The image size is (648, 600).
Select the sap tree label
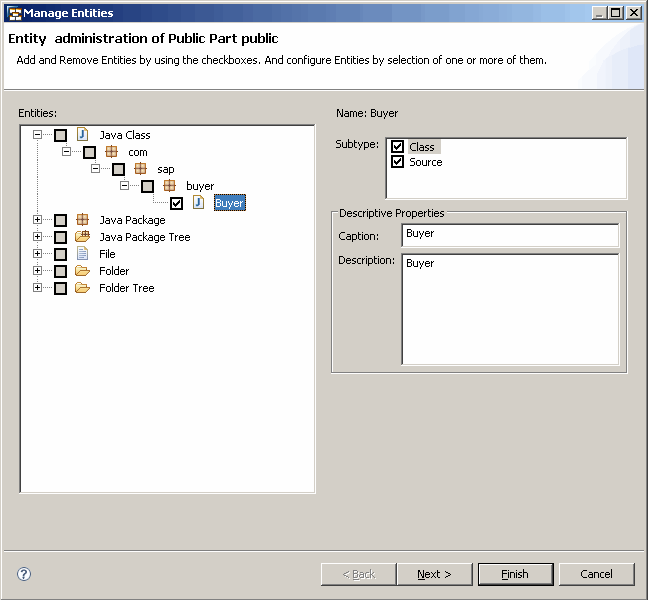[166, 169]
